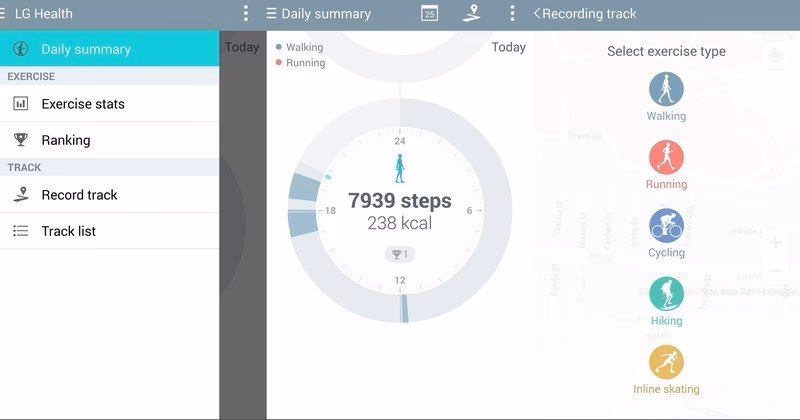This screenshot has width=800, height=420.
Task: Select the Walking exercise icon
Action: click(666, 89)
